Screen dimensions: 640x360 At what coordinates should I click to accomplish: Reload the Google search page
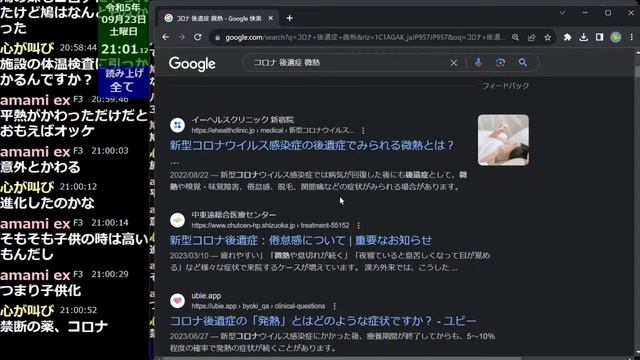pyautogui.click(x=198, y=37)
